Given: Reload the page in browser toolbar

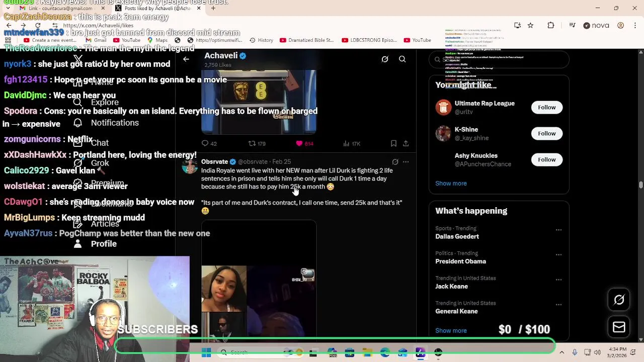Looking at the screenshot, I should [x=38, y=25].
